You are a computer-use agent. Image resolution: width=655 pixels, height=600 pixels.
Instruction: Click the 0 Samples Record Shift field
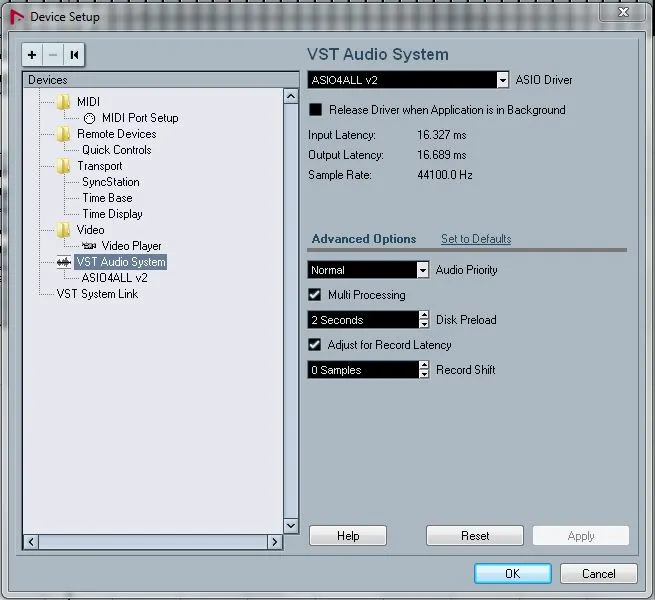click(363, 370)
